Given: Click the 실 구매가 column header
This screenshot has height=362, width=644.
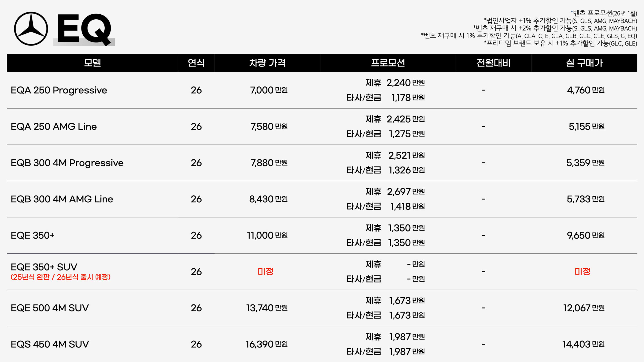Looking at the screenshot, I should coord(584,63).
